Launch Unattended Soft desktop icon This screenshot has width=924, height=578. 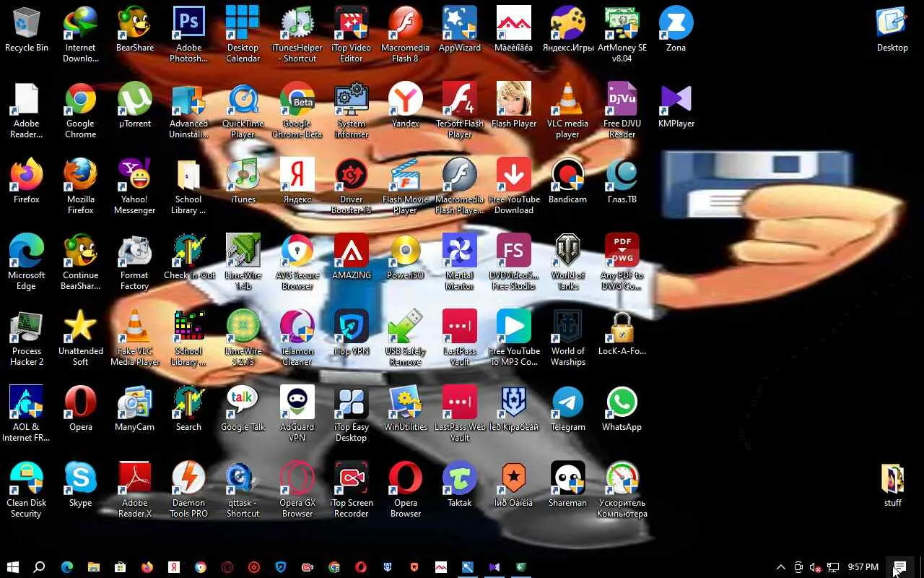point(81,338)
